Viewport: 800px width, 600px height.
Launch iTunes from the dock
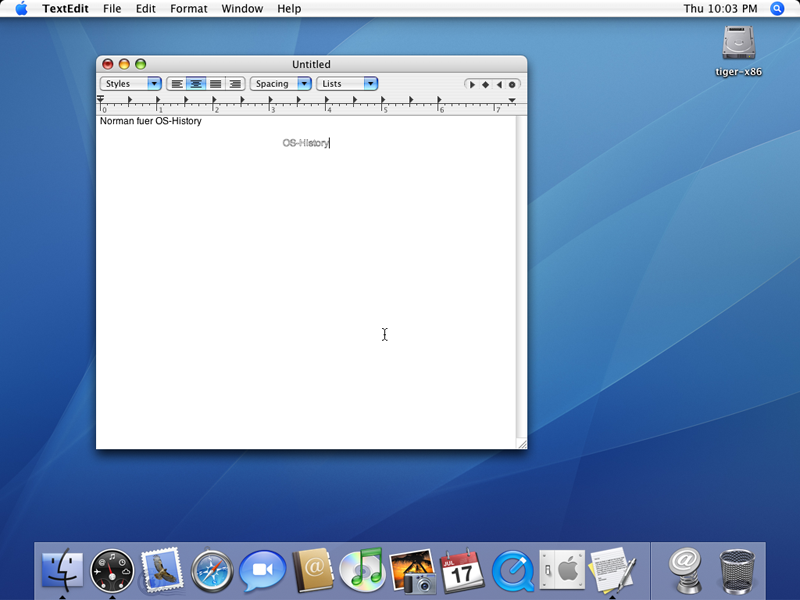[361, 570]
